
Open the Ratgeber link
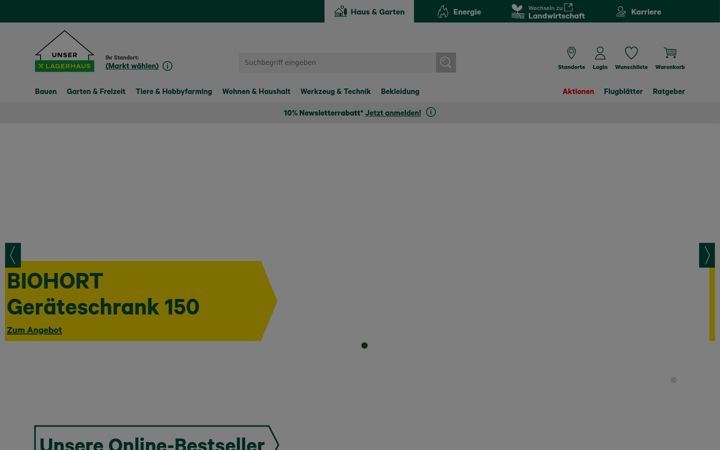(669, 91)
